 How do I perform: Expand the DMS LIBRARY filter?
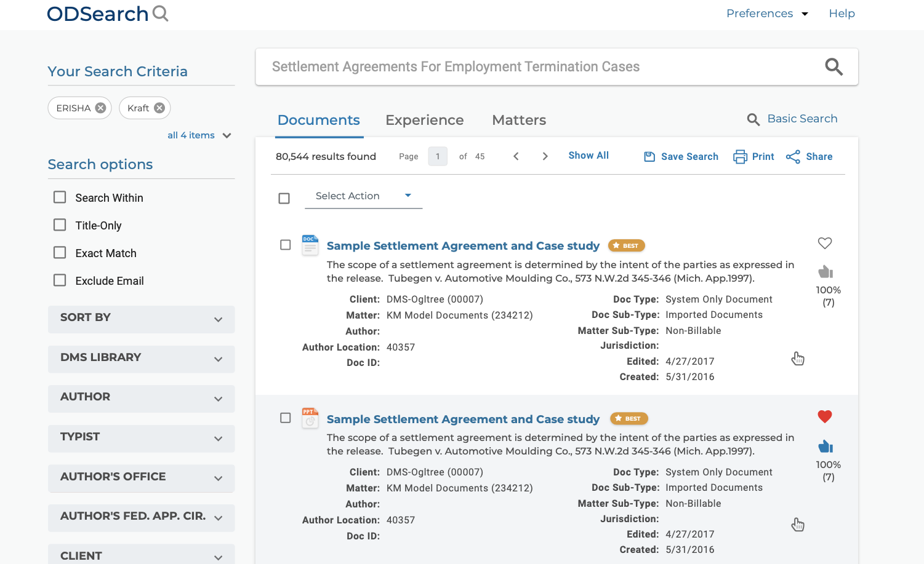[141, 359]
